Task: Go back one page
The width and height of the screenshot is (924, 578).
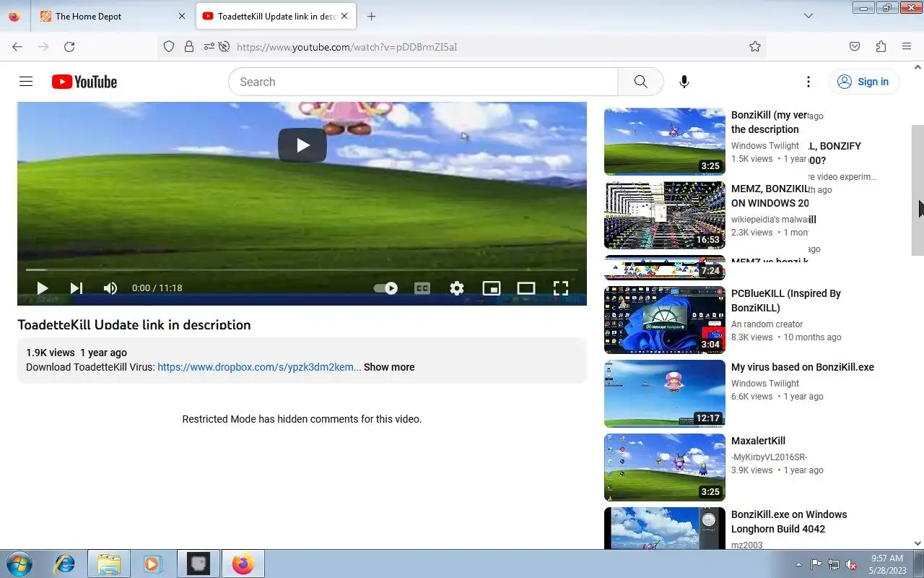Action: pyautogui.click(x=17, y=46)
